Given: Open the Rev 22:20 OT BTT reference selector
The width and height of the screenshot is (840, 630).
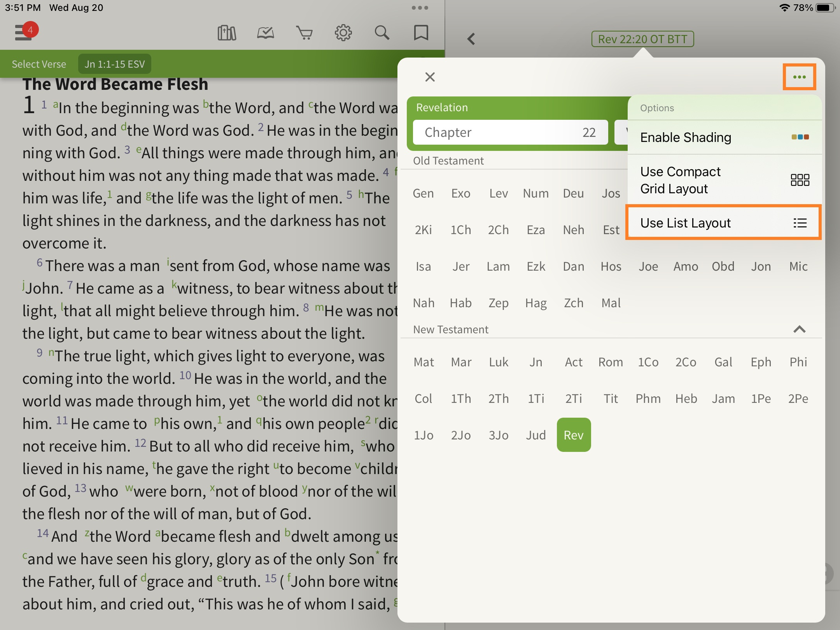Looking at the screenshot, I should 642,39.
